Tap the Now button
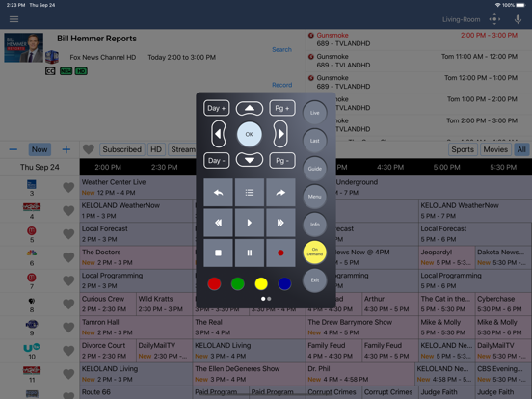 coord(40,149)
